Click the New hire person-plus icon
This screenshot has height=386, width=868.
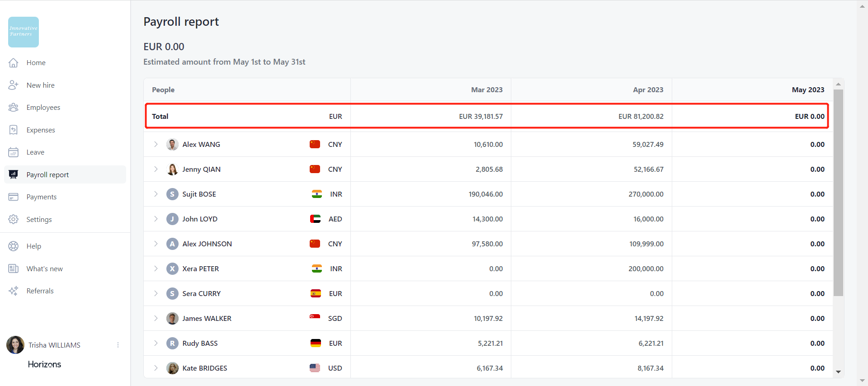point(14,85)
